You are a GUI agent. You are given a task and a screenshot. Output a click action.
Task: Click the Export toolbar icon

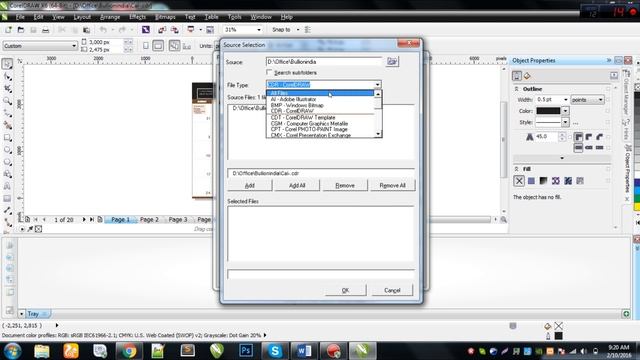click(x=175, y=30)
